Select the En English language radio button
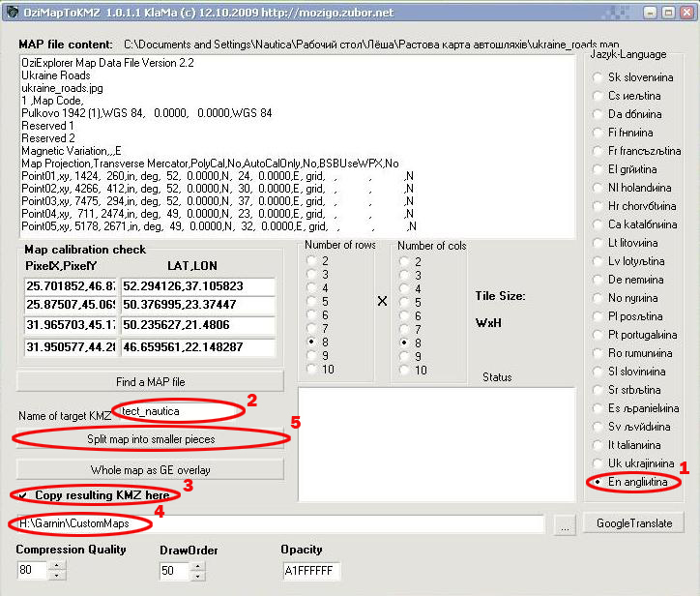Screen dimensions: 700x596 click(x=599, y=481)
